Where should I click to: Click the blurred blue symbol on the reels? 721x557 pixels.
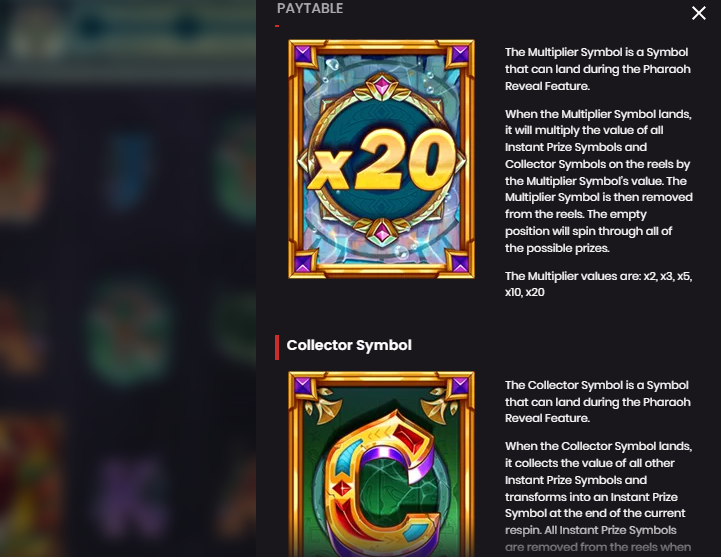tap(130, 170)
